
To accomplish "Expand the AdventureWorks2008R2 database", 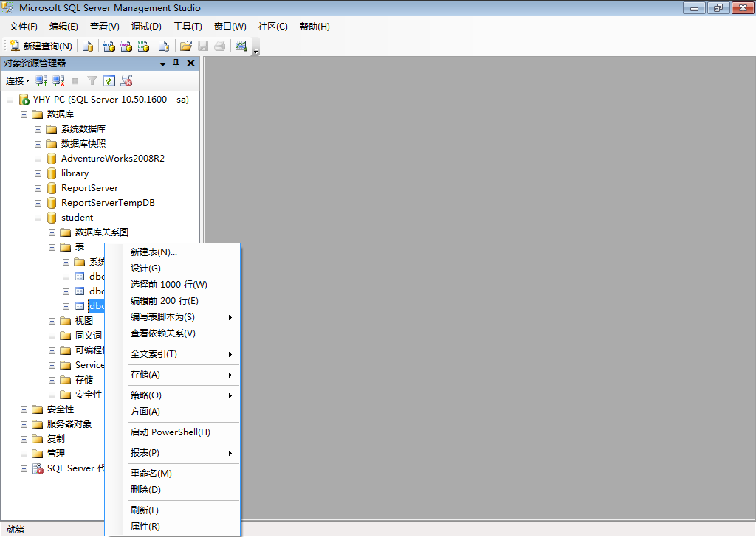I will click(38, 159).
